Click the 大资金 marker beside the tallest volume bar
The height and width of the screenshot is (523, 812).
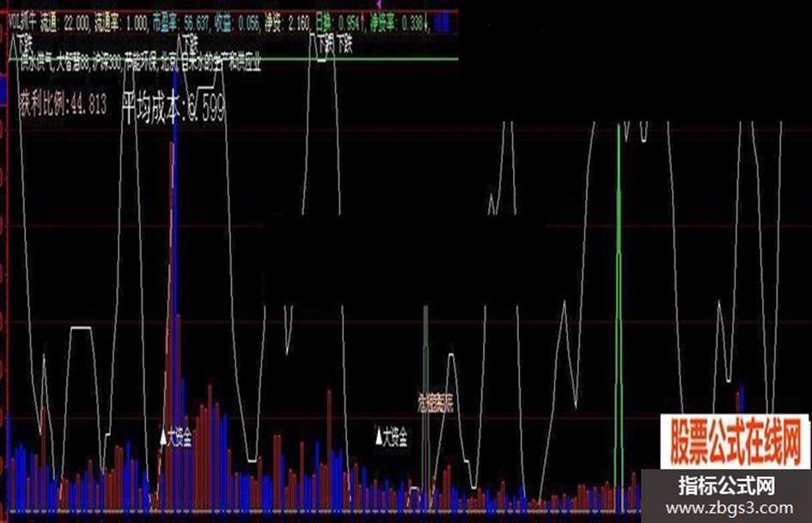176,438
